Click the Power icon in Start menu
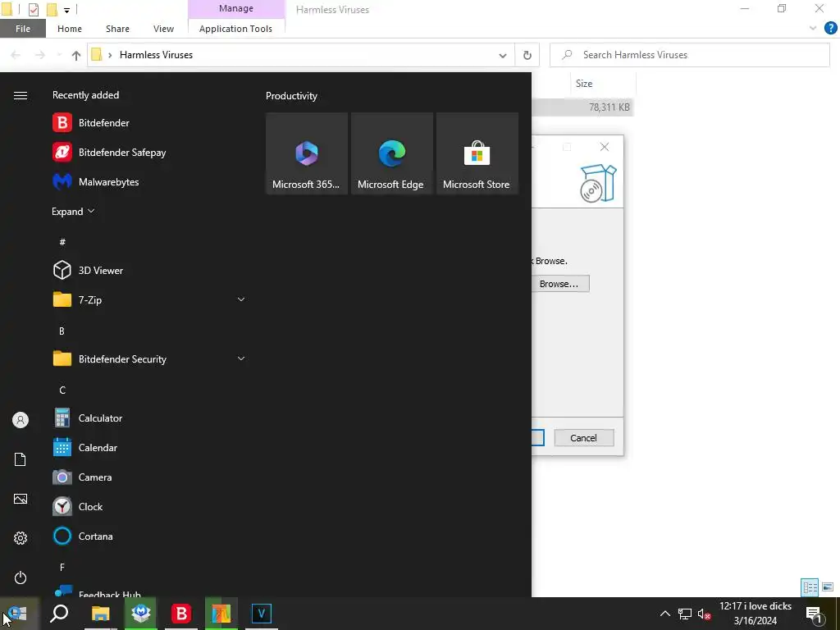The image size is (840, 630). click(21, 577)
